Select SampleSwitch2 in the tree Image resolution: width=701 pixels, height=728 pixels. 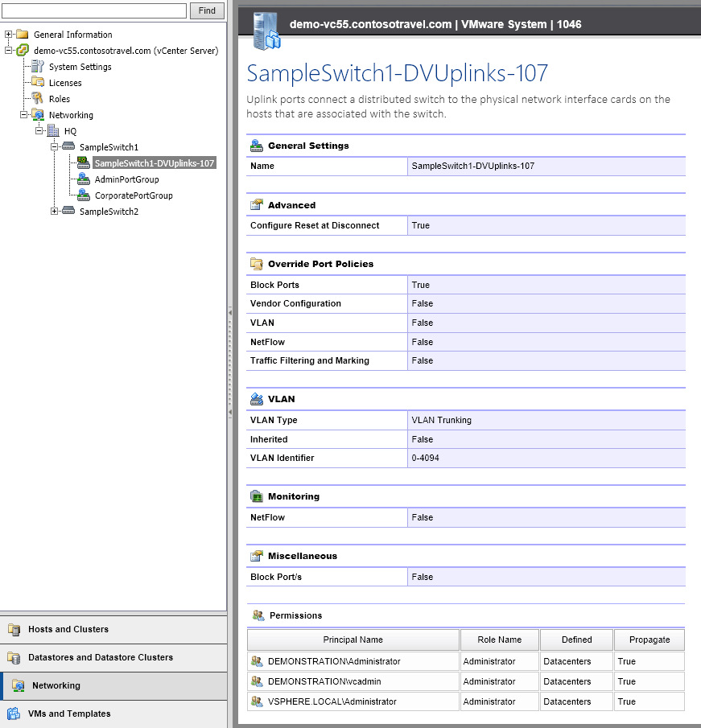coord(109,212)
